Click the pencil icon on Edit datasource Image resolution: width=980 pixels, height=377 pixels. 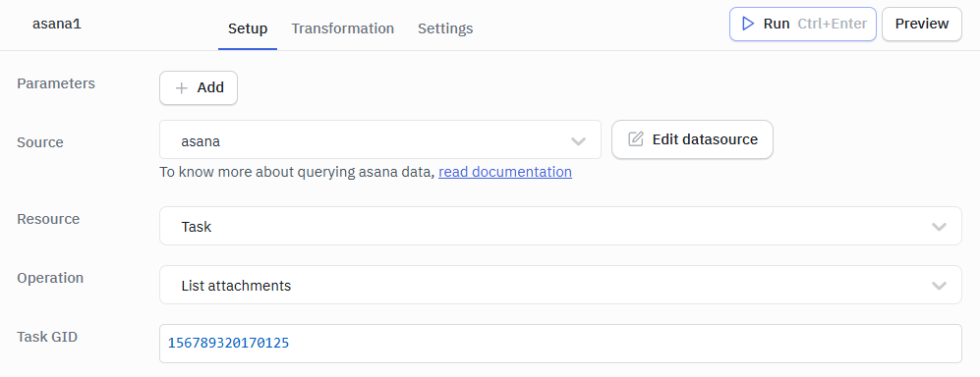pos(636,138)
